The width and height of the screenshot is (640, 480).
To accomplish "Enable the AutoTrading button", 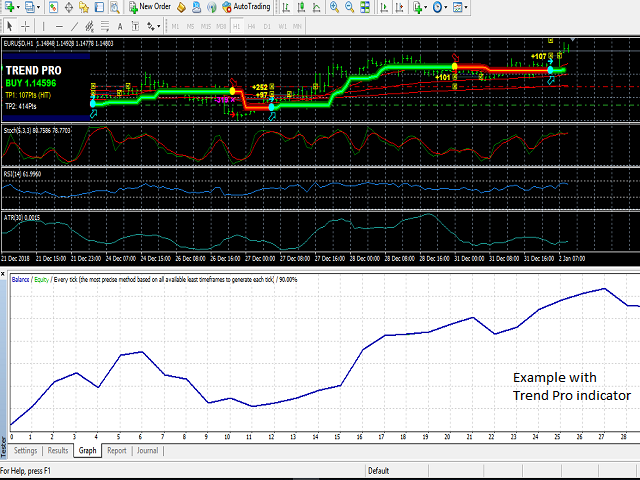I will click(x=246, y=7).
